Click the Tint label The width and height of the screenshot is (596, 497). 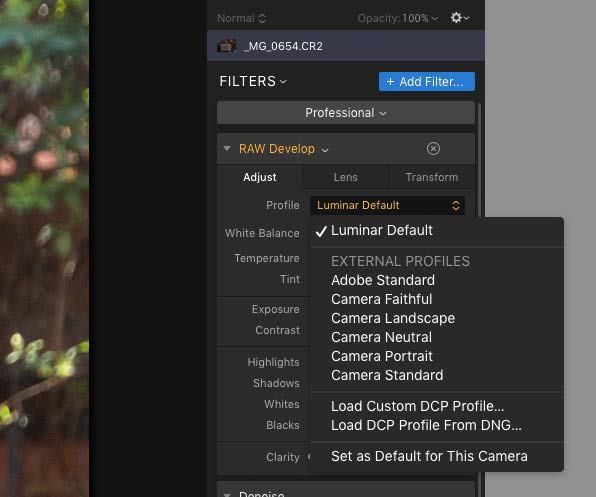[290, 279]
